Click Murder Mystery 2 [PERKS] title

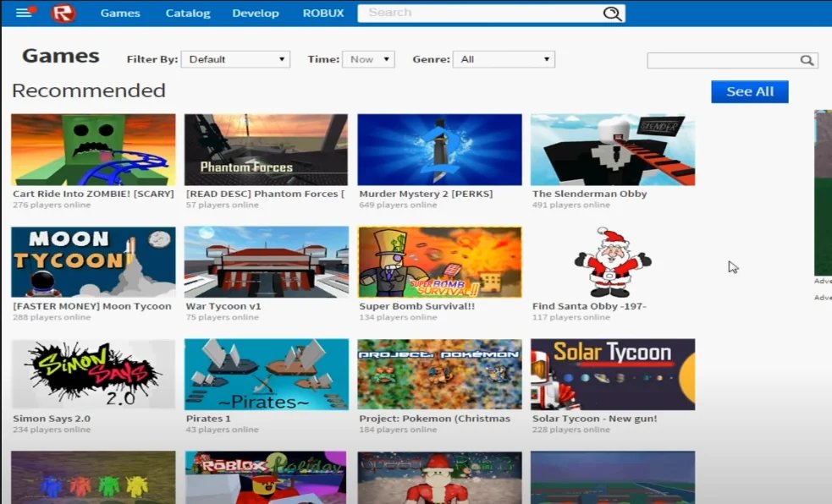(426, 194)
